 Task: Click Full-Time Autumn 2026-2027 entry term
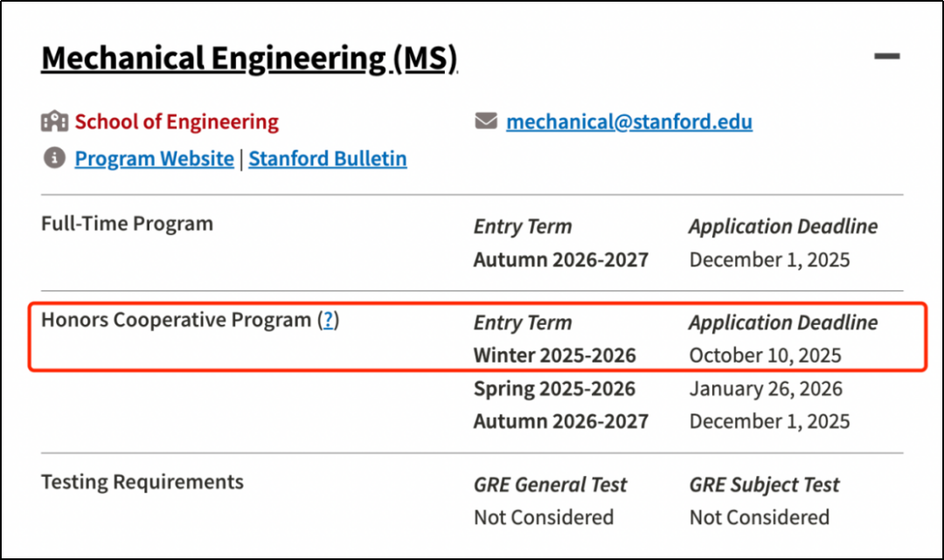click(561, 259)
